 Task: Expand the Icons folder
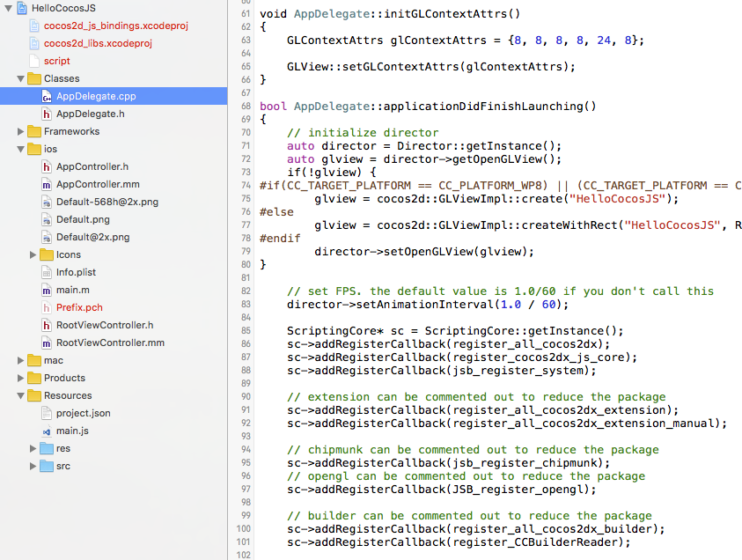[33, 254]
